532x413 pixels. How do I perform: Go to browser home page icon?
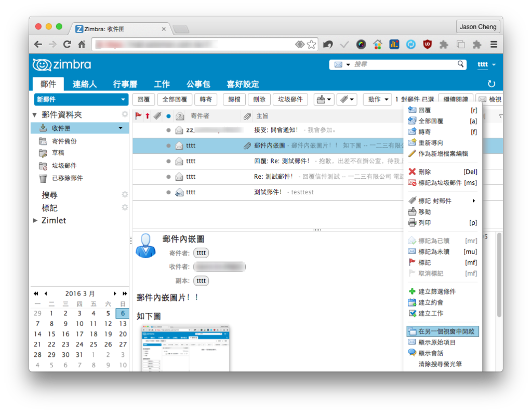pyautogui.click(x=82, y=45)
